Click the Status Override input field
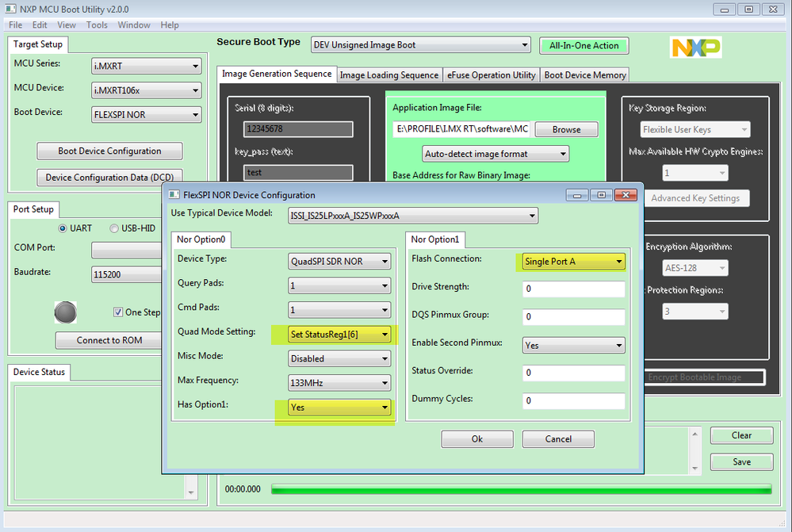Screen dimensions: 792x532 coord(573,373)
